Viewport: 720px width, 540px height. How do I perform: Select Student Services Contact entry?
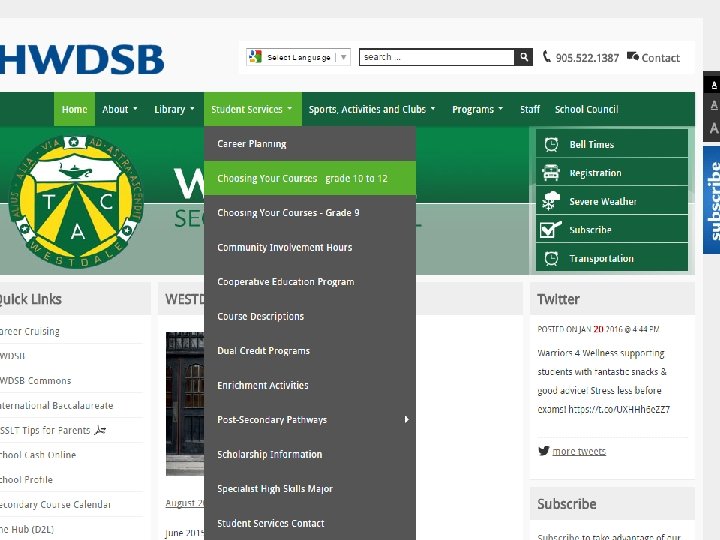(310, 523)
